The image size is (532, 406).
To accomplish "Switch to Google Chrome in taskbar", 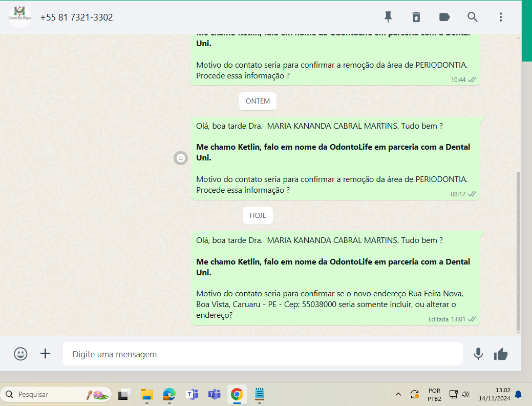I will pyautogui.click(x=237, y=394).
